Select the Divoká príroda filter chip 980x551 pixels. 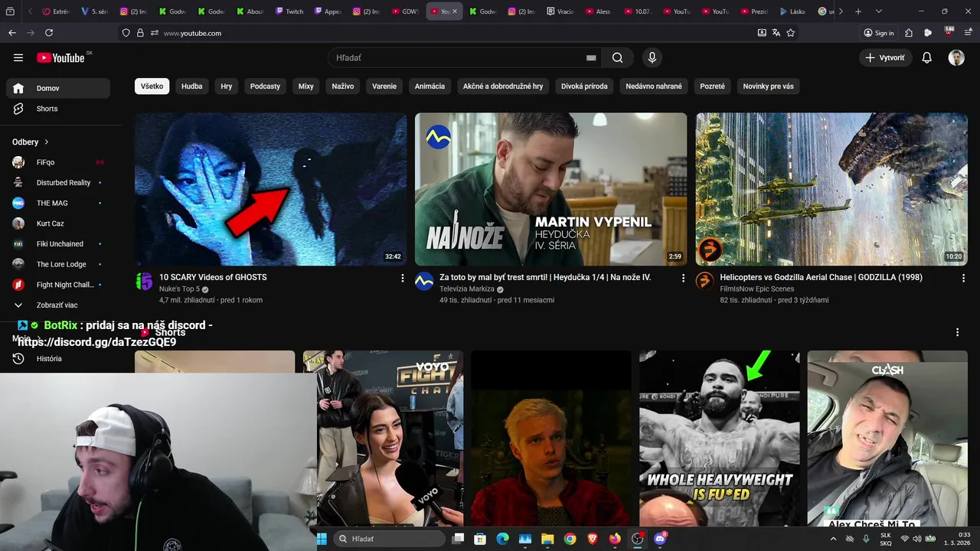pyautogui.click(x=584, y=86)
